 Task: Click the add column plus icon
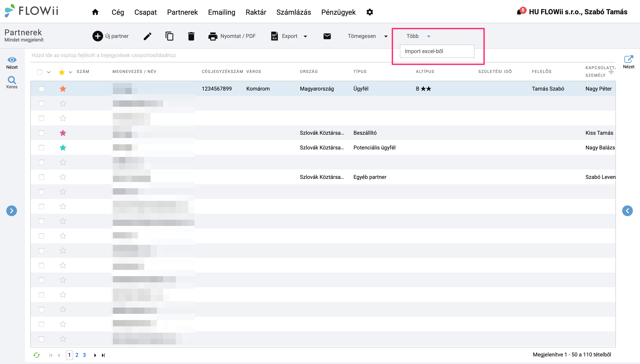pos(611,72)
